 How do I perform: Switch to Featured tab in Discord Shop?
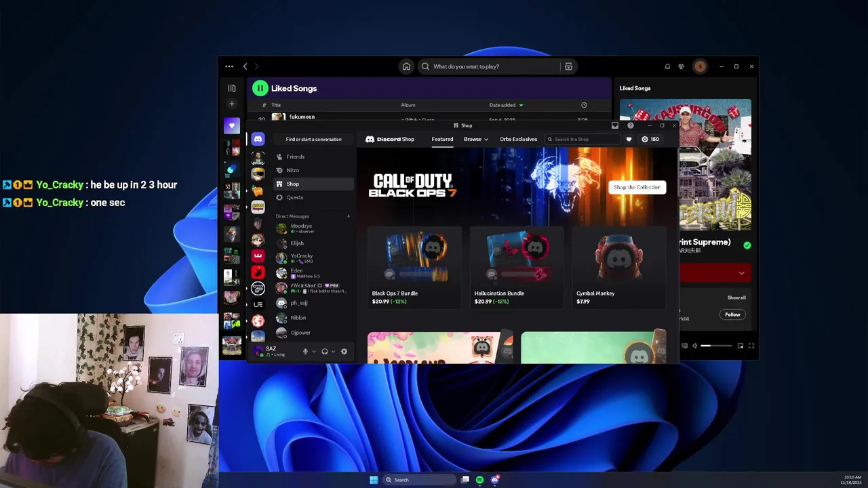click(x=442, y=139)
